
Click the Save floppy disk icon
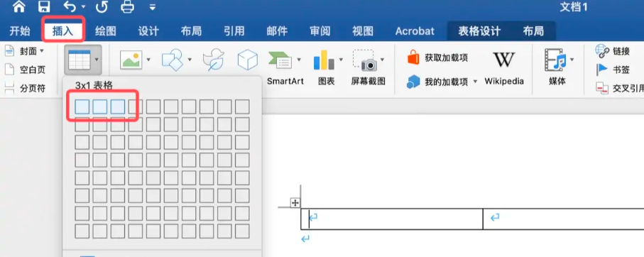(x=43, y=6)
